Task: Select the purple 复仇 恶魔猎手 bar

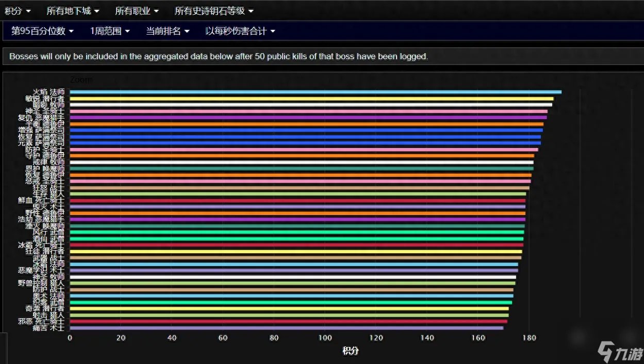Action: point(308,118)
